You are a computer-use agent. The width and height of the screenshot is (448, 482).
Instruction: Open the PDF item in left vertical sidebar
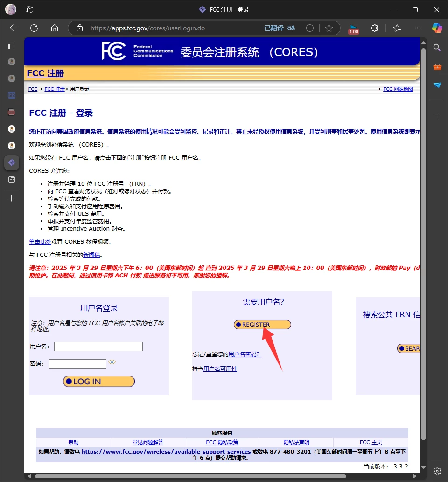11,112
